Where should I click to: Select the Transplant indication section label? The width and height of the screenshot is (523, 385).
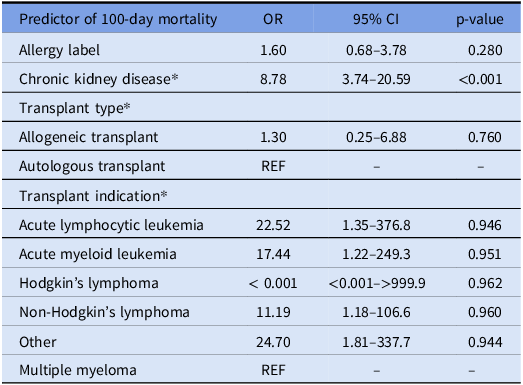93,196
